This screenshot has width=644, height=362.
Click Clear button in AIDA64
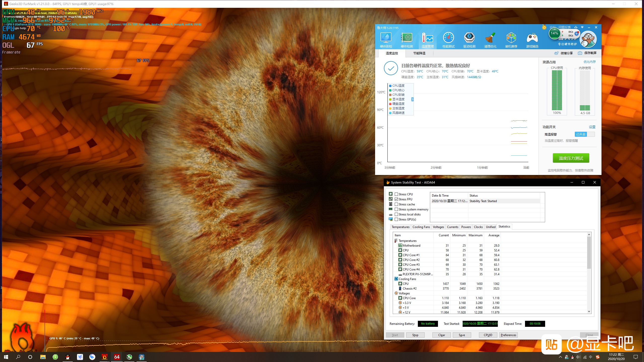click(441, 335)
